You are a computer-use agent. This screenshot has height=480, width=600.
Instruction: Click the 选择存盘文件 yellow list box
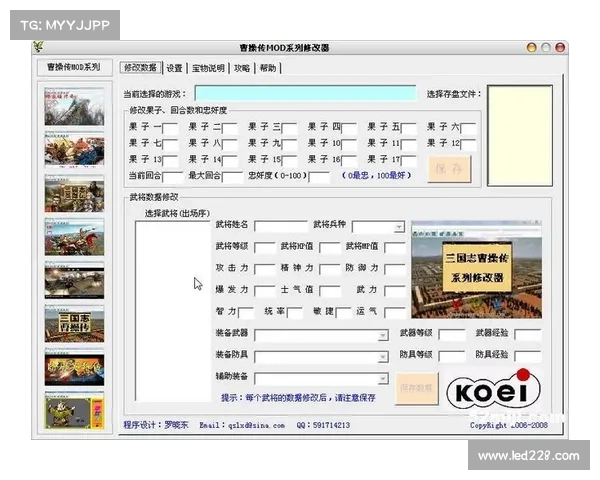click(x=520, y=136)
